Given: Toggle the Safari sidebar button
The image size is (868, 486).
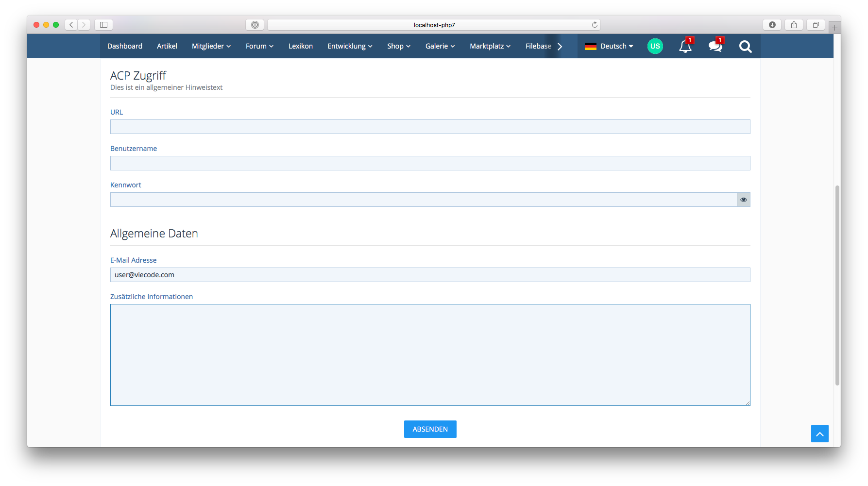Looking at the screenshot, I should click(x=103, y=25).
